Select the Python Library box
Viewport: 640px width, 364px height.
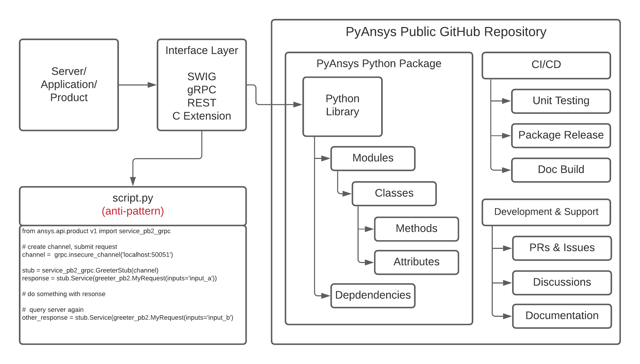pos(342,107)
